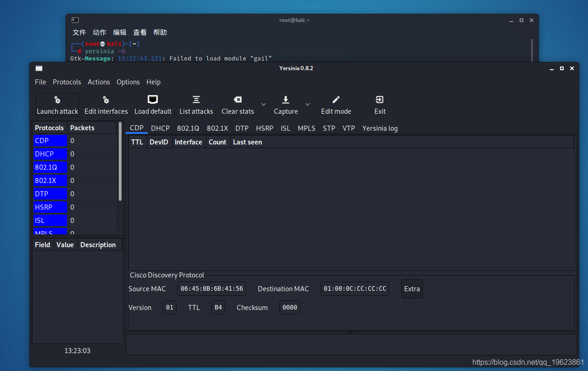The height and width of the screenshot is (371, 588).
Task: Open the Yersinia File menu
Action: [x=40, y=82]
